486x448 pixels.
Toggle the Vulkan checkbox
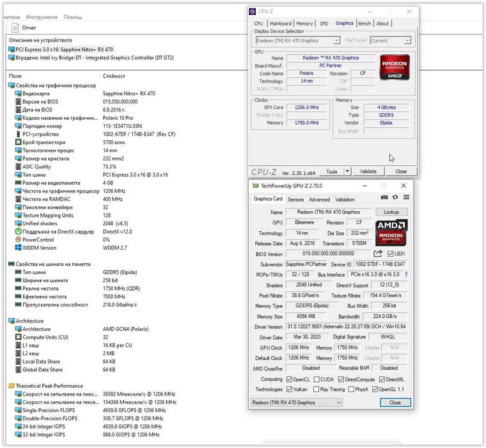coord(289,389)
